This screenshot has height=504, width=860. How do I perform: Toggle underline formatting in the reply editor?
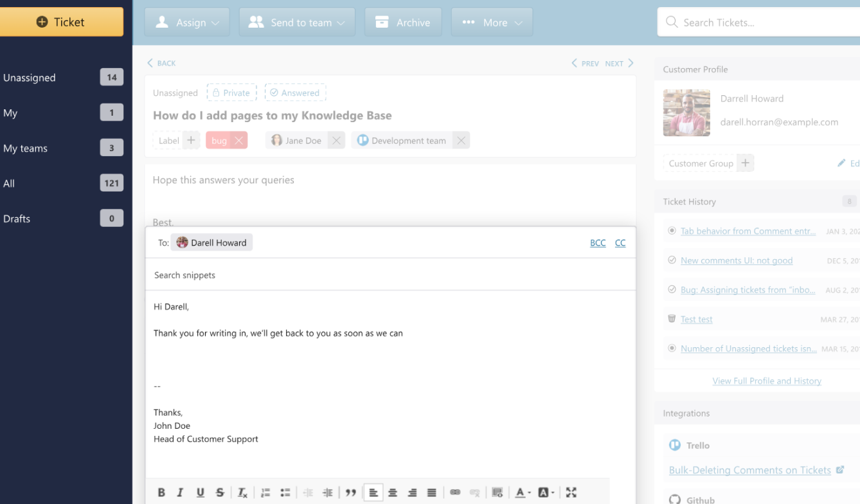point(201,492)
